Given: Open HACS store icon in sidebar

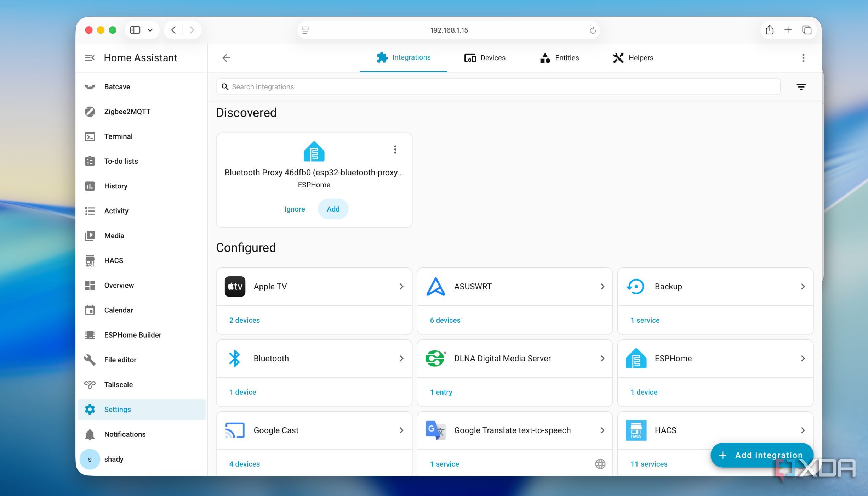Looking at the screenshot, I should (90, 260).
